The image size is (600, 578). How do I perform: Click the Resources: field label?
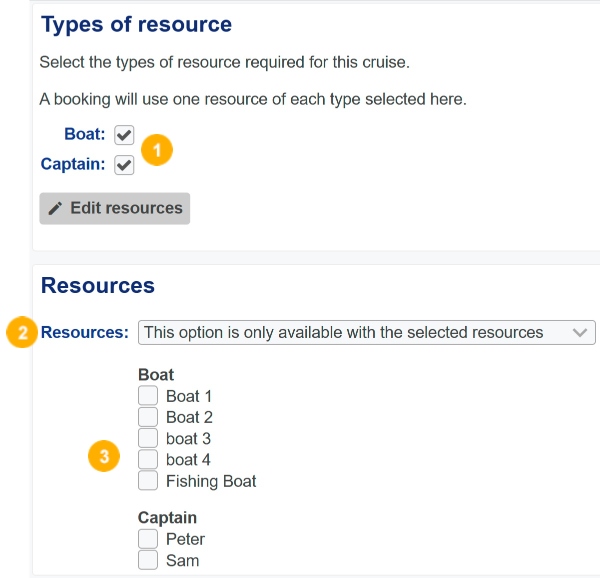coord(85,332)
